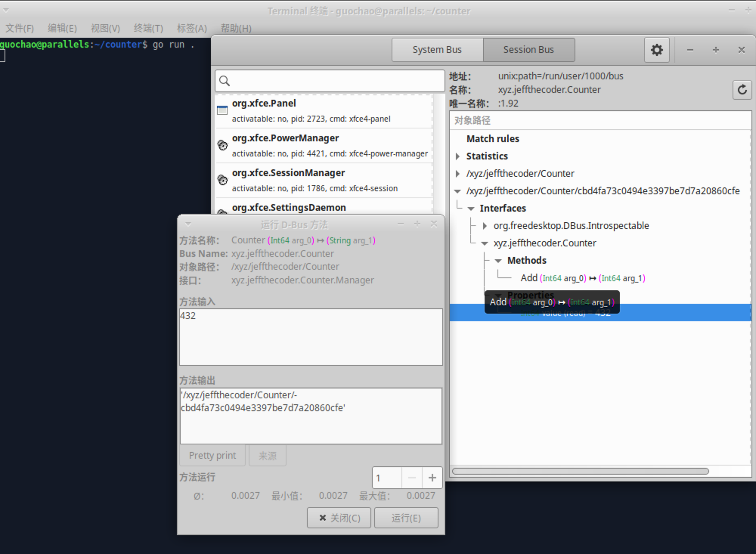
Task: Click the 关闭(C) close button in the dialog
Action: click(x=339, y=518)
